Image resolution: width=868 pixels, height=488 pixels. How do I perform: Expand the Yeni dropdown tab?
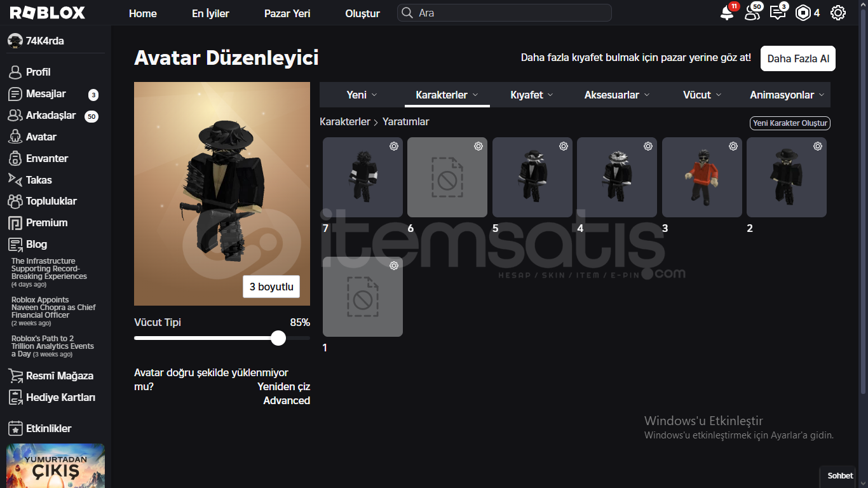(362, 95)
